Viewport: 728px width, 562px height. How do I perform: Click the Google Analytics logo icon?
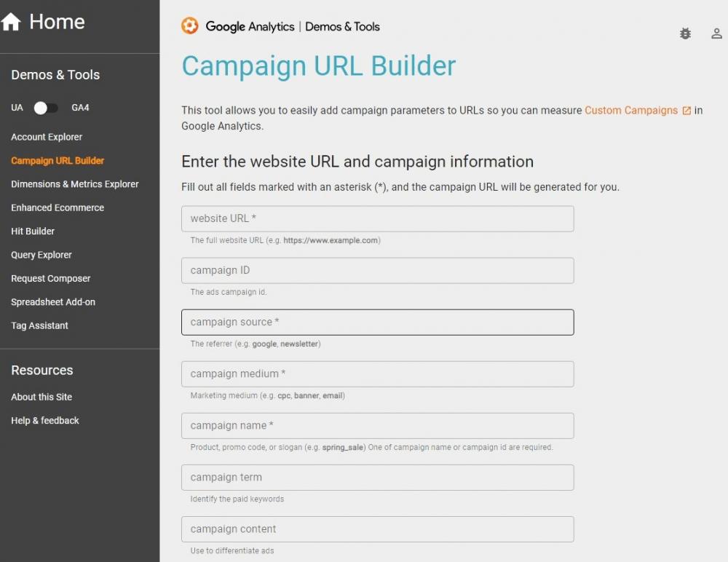click(190, 26)
